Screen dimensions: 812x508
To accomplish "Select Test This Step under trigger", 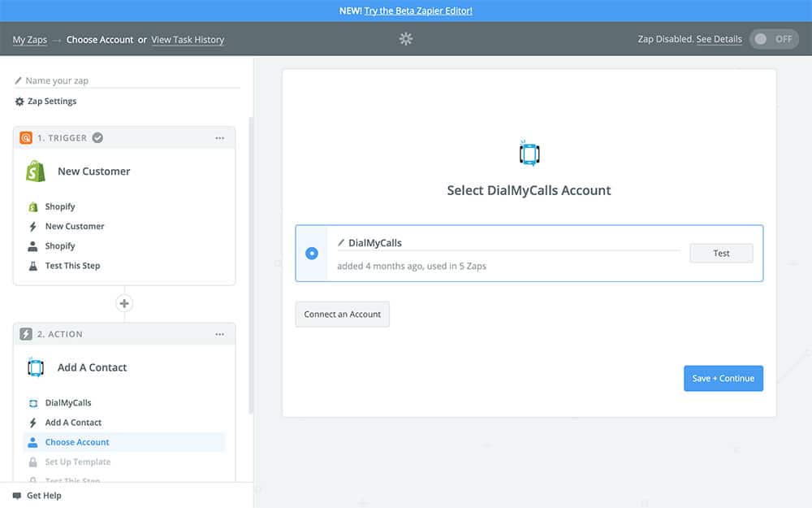I will click(72, 266).
